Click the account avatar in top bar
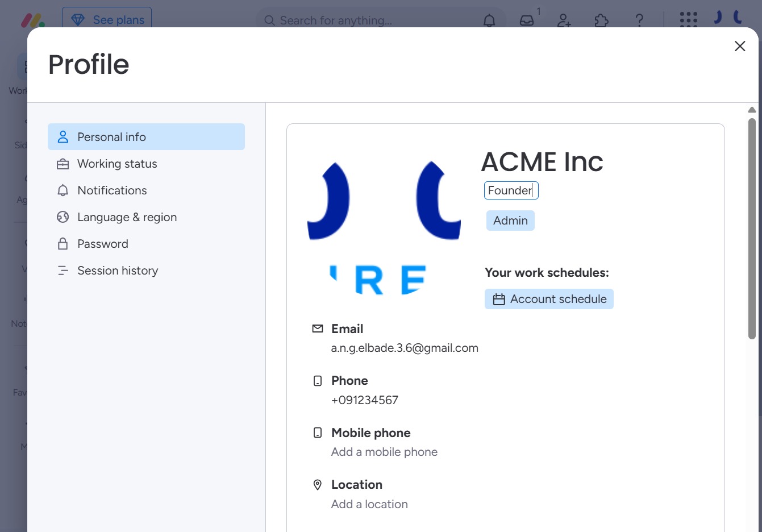 pos(728,17)
